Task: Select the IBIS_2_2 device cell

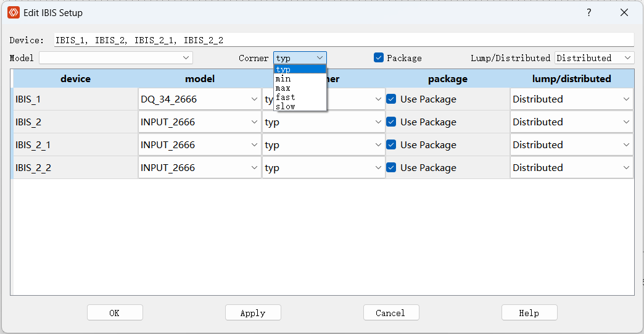Action: 76,167
